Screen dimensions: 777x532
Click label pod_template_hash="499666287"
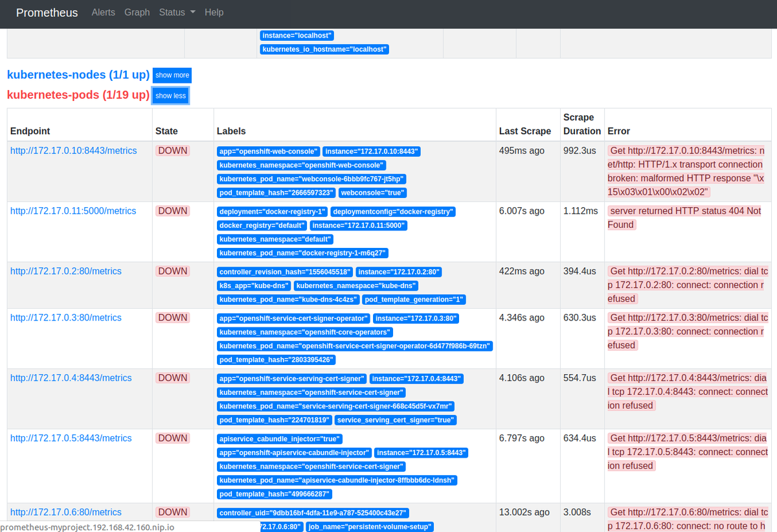[x=274, y=494]
